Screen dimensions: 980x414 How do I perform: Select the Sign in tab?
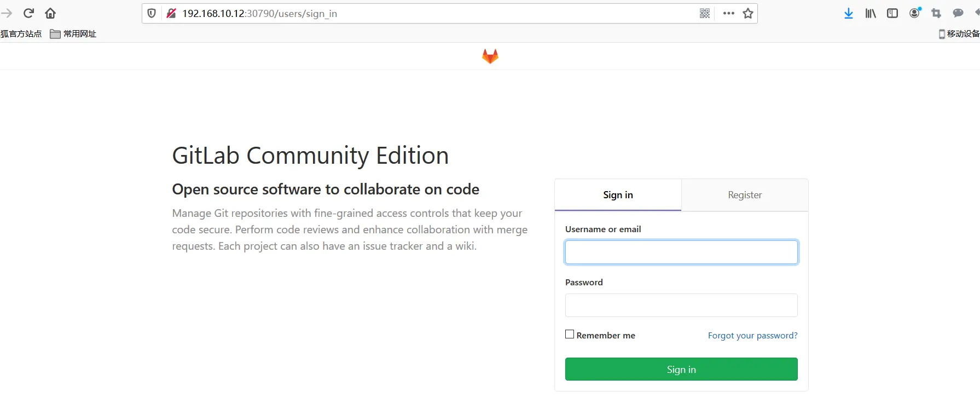(x=618, y=195)
